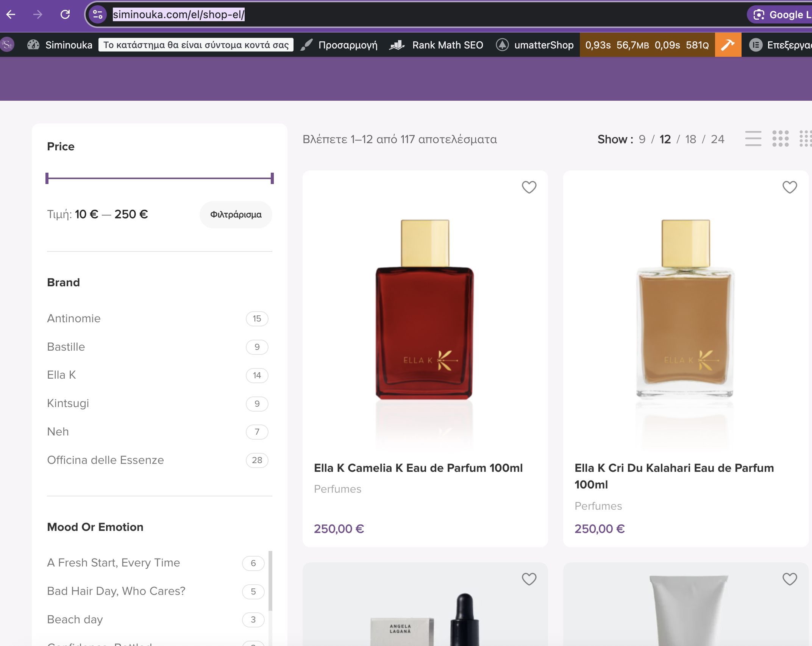Switch to three-column grid view icon

[x=780, y=139]
